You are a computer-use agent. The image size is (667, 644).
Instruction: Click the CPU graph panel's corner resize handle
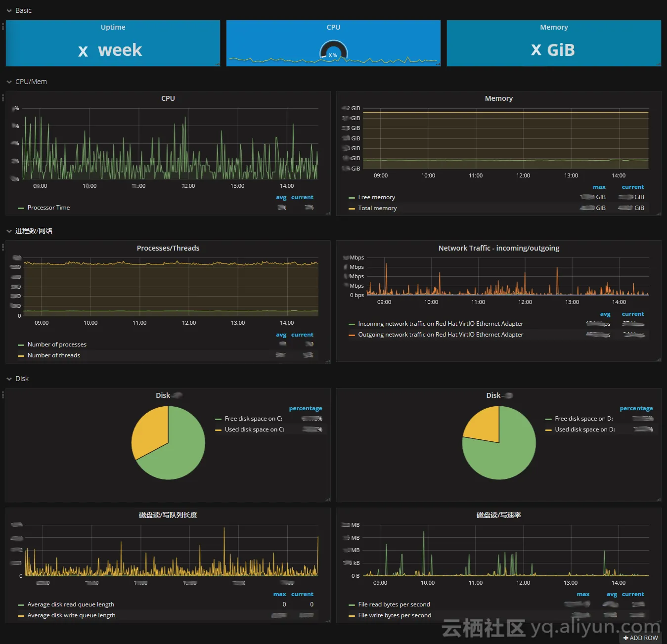coord(328,213)
